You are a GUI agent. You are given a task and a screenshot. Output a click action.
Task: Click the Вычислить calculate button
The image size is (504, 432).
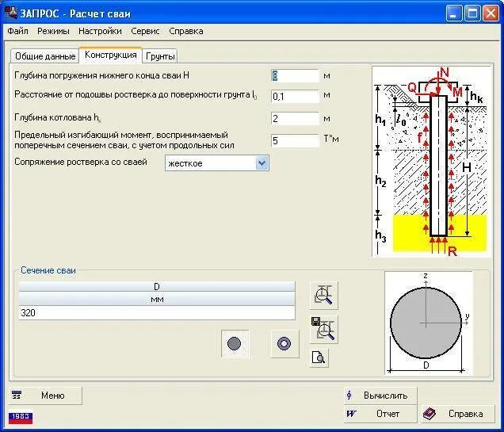click(x=380, y=396)
